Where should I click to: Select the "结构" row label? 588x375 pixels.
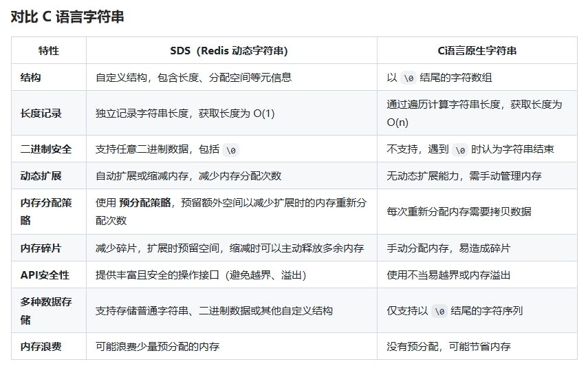31,78
